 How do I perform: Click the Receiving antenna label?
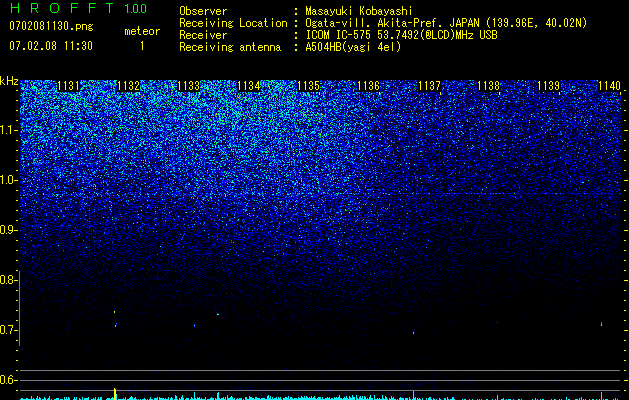(230, 47)
